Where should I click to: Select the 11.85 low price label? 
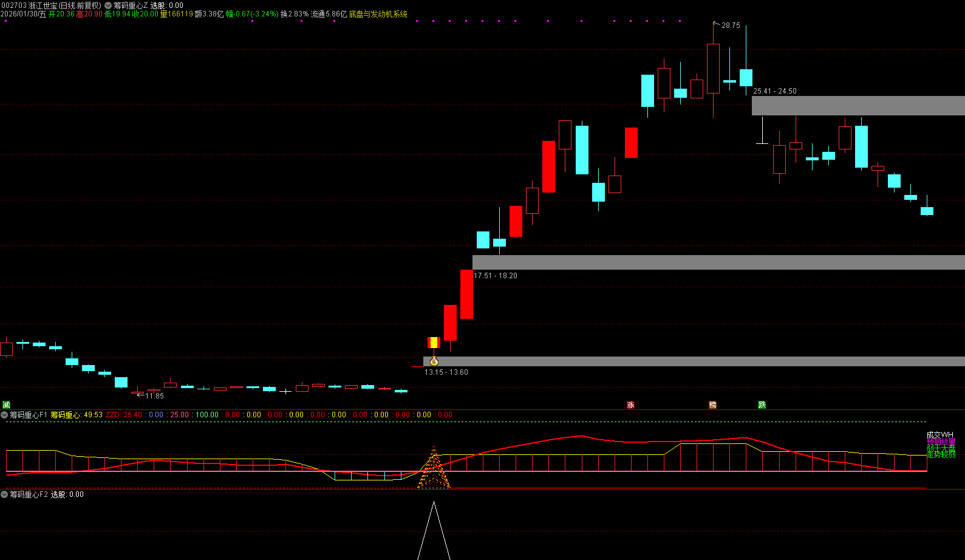pos(154,396)
